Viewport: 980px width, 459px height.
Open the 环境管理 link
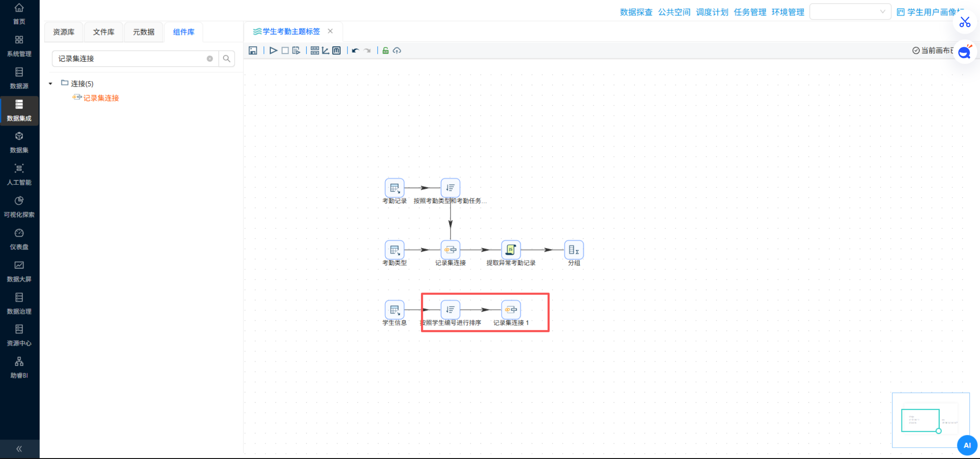(788, 12)
